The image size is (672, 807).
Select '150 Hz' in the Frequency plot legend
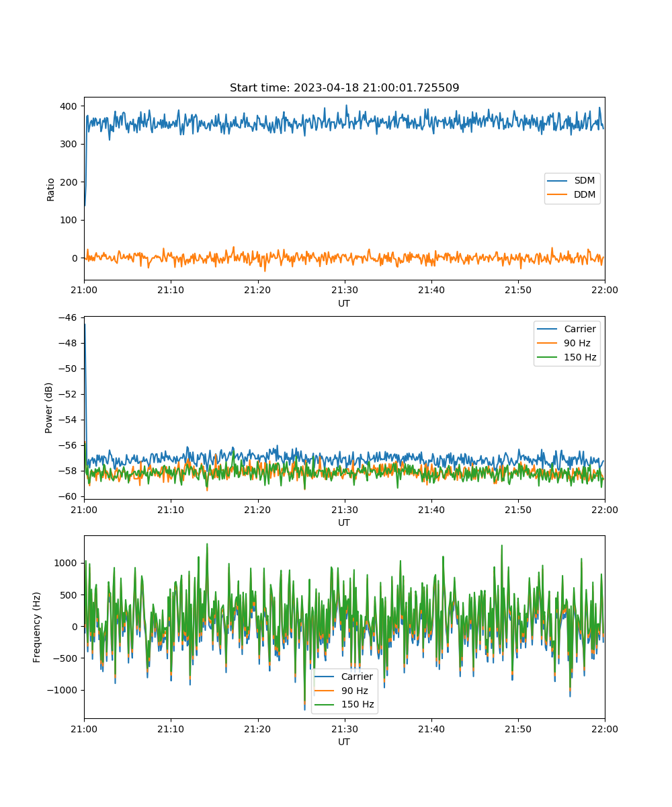click(357, 705)
